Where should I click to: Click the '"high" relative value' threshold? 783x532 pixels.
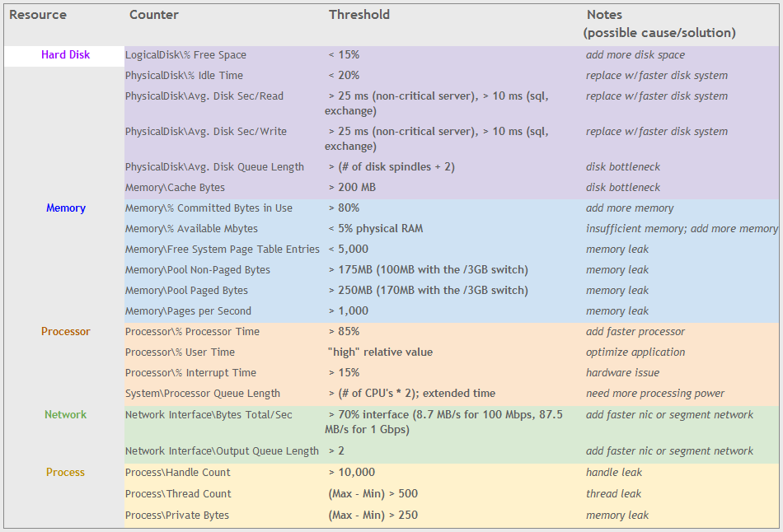pos(381,352)
